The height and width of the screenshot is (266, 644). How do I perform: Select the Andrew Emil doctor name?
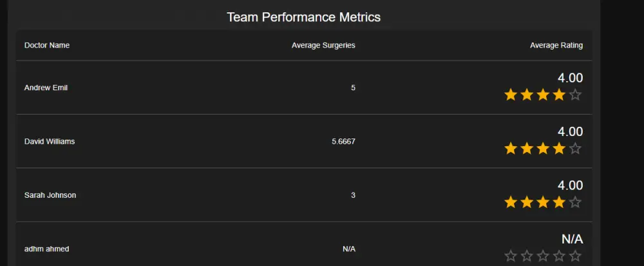46,88
